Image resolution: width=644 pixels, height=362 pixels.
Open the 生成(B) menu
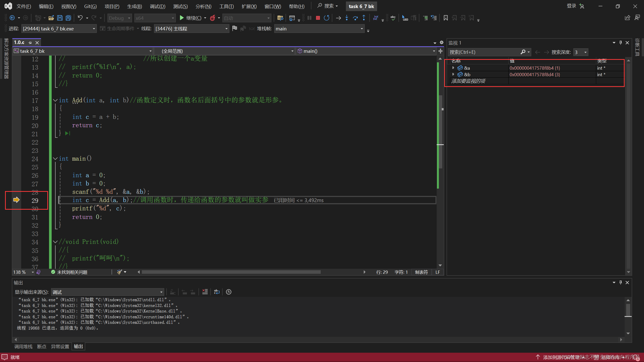click(135, 6)
